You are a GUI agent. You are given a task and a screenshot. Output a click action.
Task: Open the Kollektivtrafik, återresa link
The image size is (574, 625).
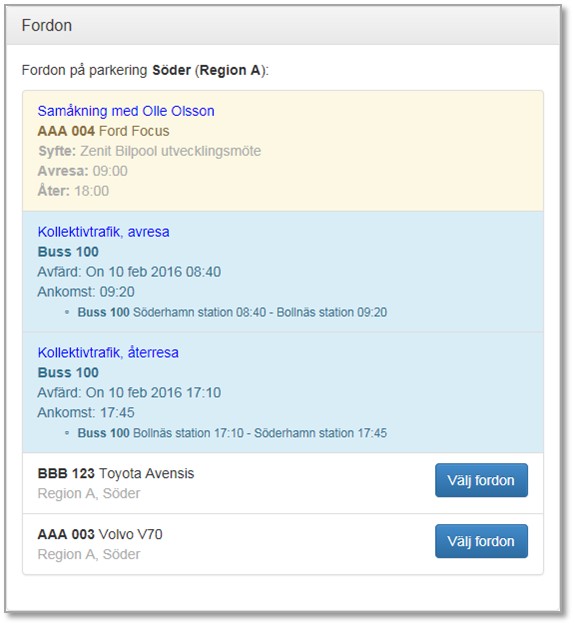pyautogui.click(x=108, y=352)
